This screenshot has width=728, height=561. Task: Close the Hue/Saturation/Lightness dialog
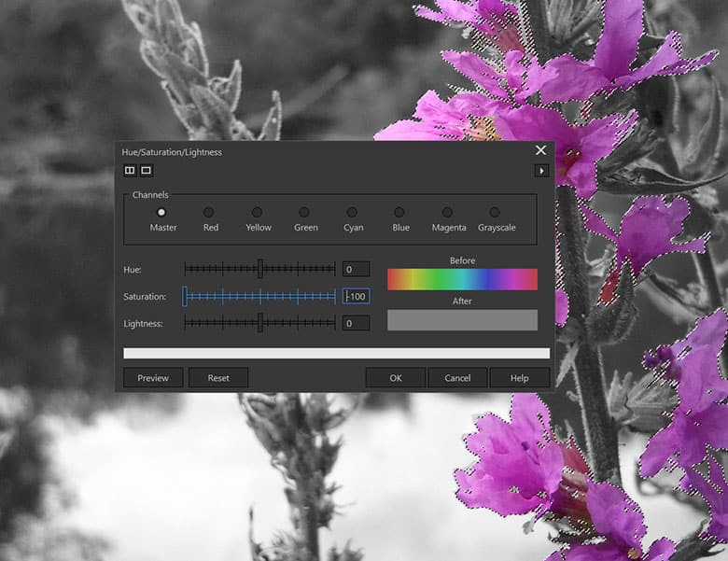click(x=540, y=150)
